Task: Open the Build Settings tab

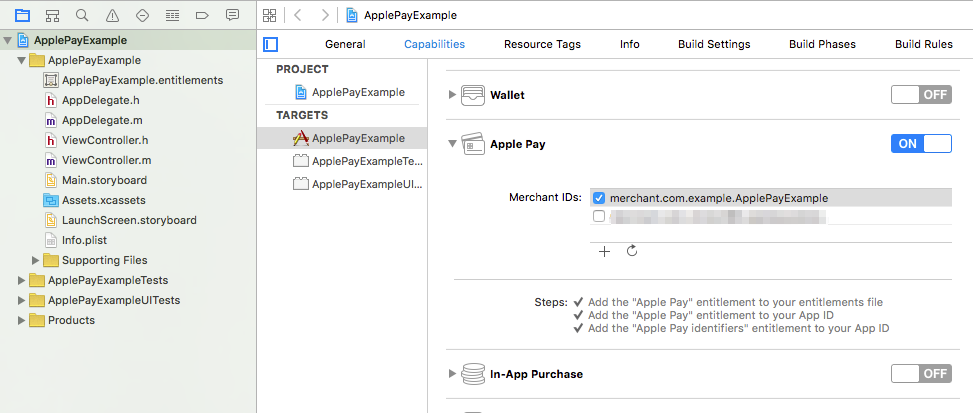Action: pos(714,44)
